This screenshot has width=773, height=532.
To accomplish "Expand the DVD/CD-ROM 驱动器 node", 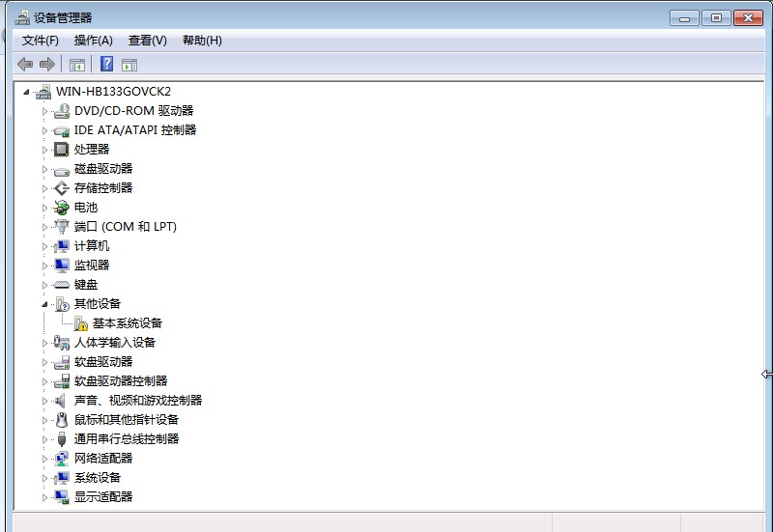I will [x=44, y=111].
